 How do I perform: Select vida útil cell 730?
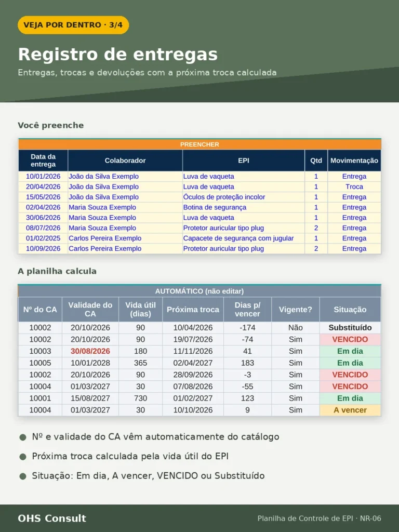(140, 398)
